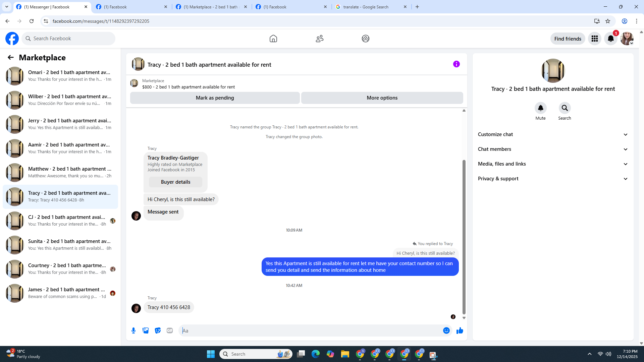
Task: Expand Media, files and links
Action: [552, 164]
